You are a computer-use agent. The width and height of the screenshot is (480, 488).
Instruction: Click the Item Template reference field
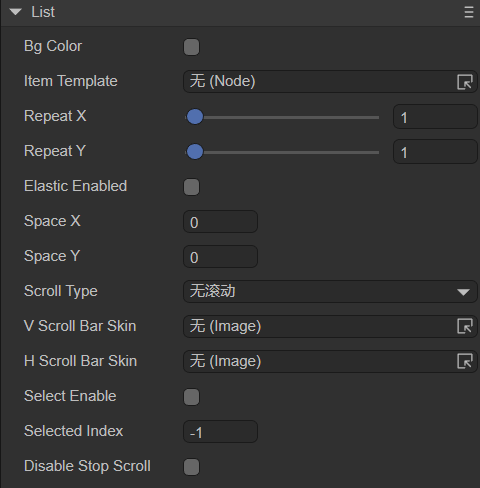[330, 82]
